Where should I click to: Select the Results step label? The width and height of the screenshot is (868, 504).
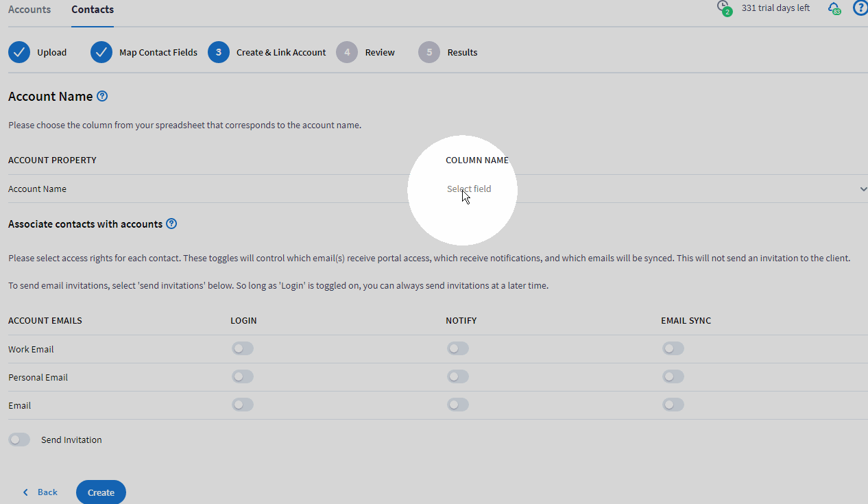(x=463, y=52)
